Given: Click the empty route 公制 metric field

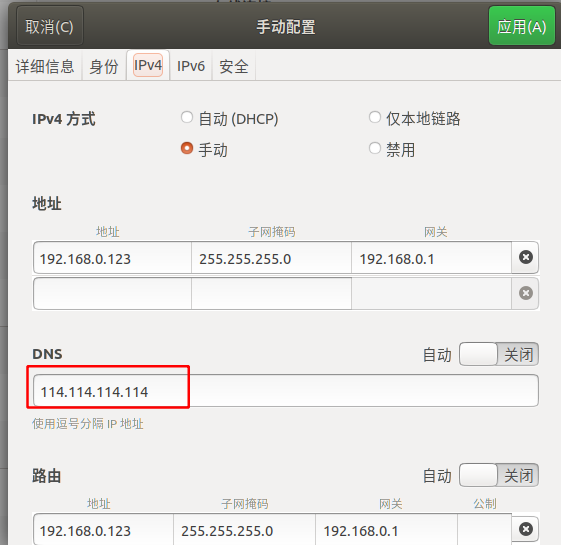Looking at the screenshot, I should pos(485,530).
